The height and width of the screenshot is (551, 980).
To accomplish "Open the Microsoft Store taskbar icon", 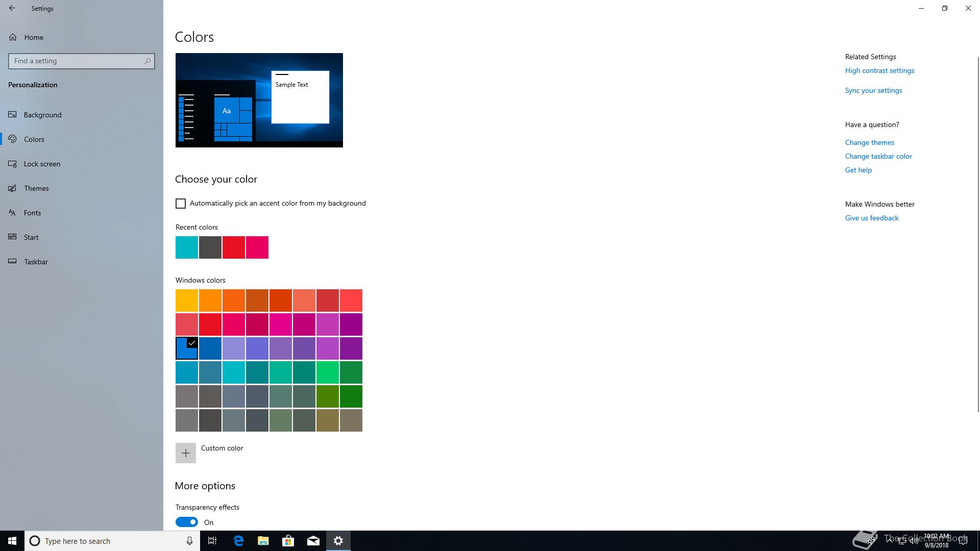I will pyautogui.click(x=288, y=541).
